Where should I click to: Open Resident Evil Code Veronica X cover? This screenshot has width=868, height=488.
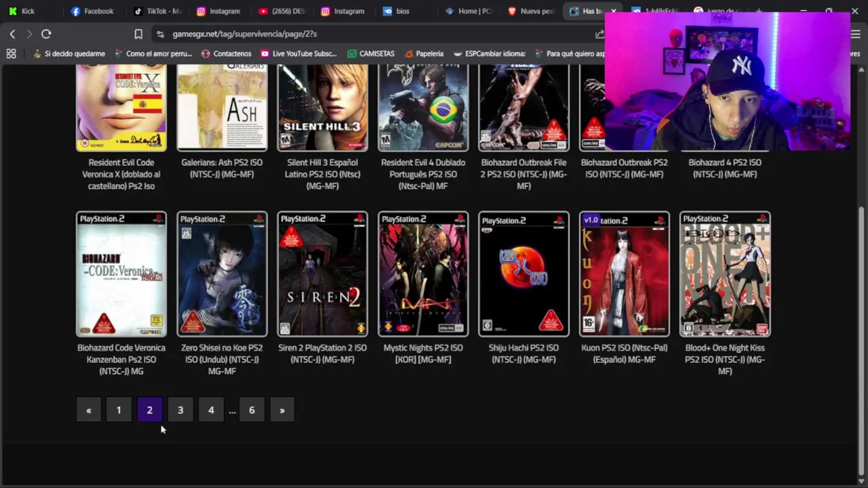[121, 108]
